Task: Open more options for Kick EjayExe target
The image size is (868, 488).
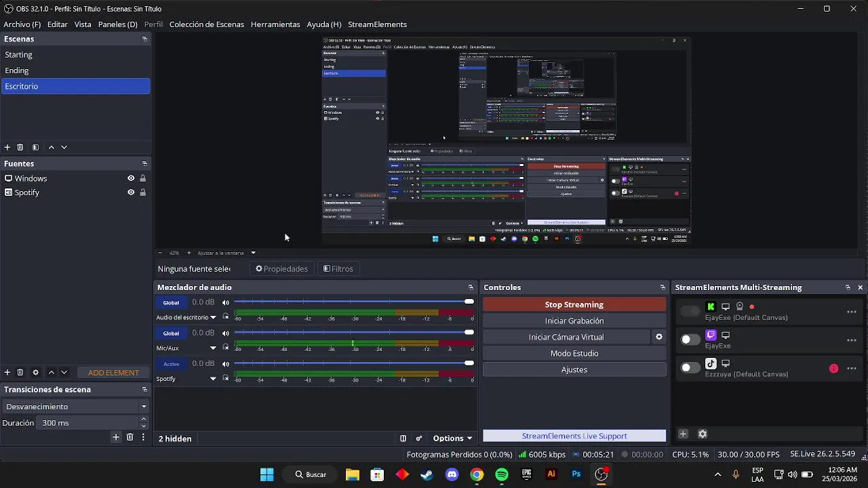Action: 852,312
